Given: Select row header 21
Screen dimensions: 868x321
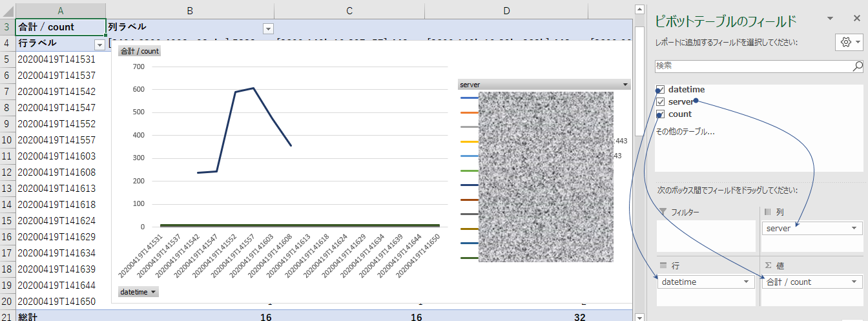Looking at the screenshot, I should 7,317.
